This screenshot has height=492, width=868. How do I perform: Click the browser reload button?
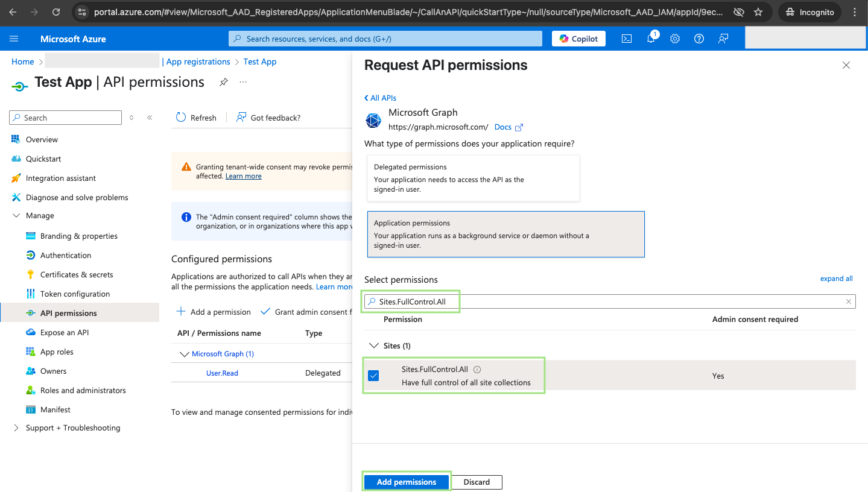click(56, 12)
